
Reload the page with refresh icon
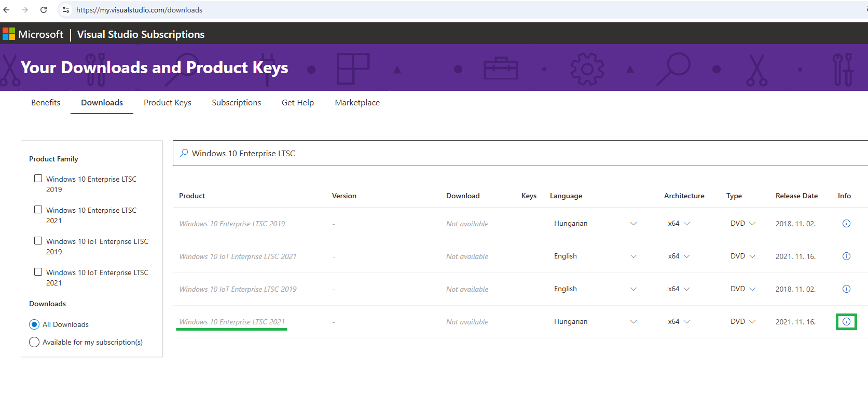(44, 10)
